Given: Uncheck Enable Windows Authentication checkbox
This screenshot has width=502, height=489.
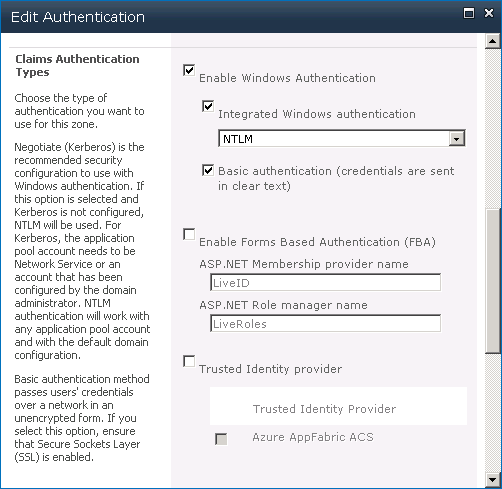Looking at the screenshot, I should [x=189, y=70].
